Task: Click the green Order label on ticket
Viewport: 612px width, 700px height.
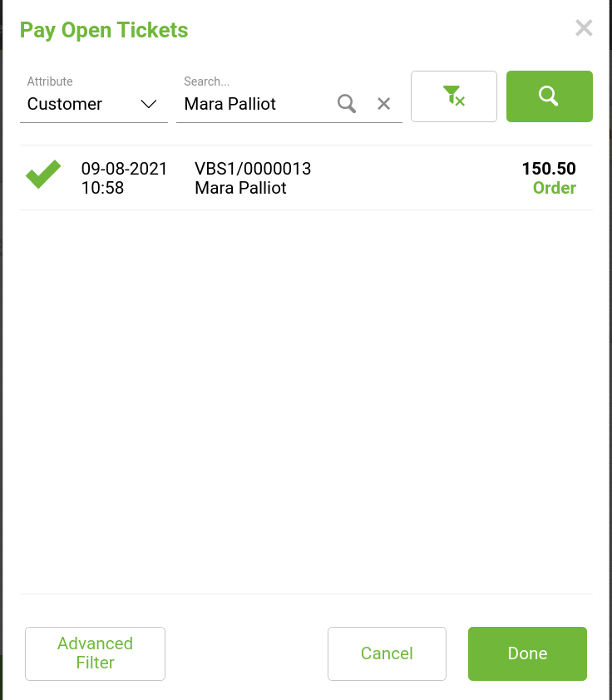Action: click(554, 188)
